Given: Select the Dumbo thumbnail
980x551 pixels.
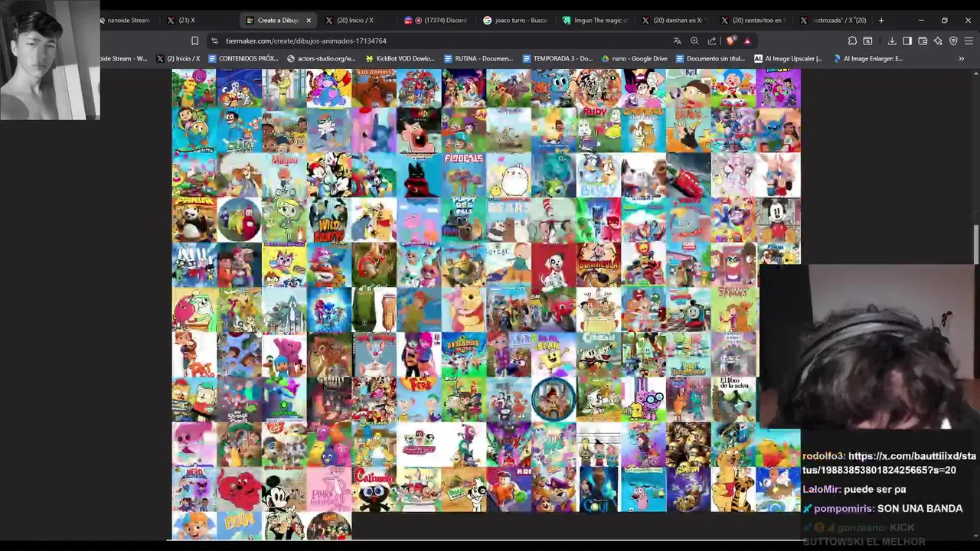Looking at the screenshot, I should pos(688,221).
